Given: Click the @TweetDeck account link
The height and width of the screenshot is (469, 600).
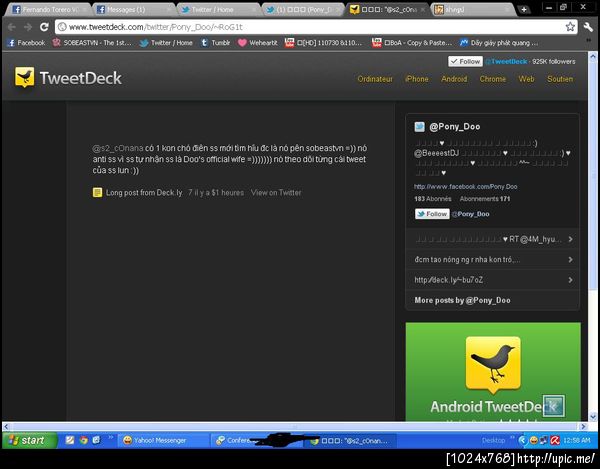Looking at the screenshot, I should coord(506,61).
